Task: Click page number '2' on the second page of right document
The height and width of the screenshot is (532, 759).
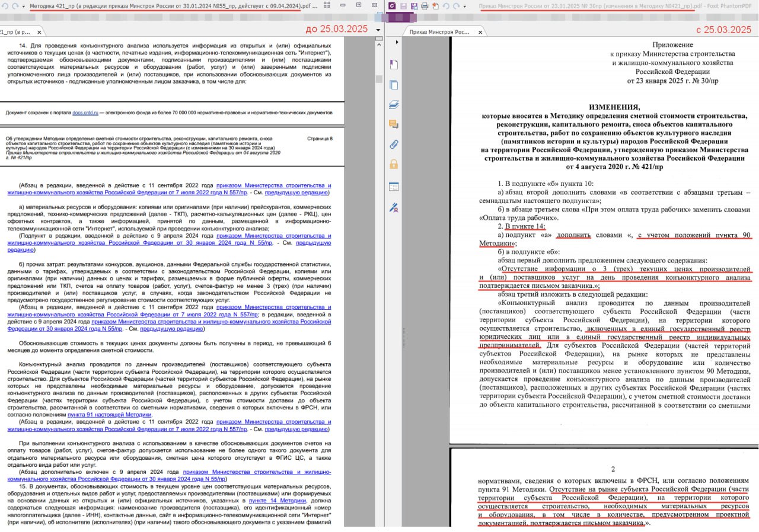Action: [x=613, y=469]
